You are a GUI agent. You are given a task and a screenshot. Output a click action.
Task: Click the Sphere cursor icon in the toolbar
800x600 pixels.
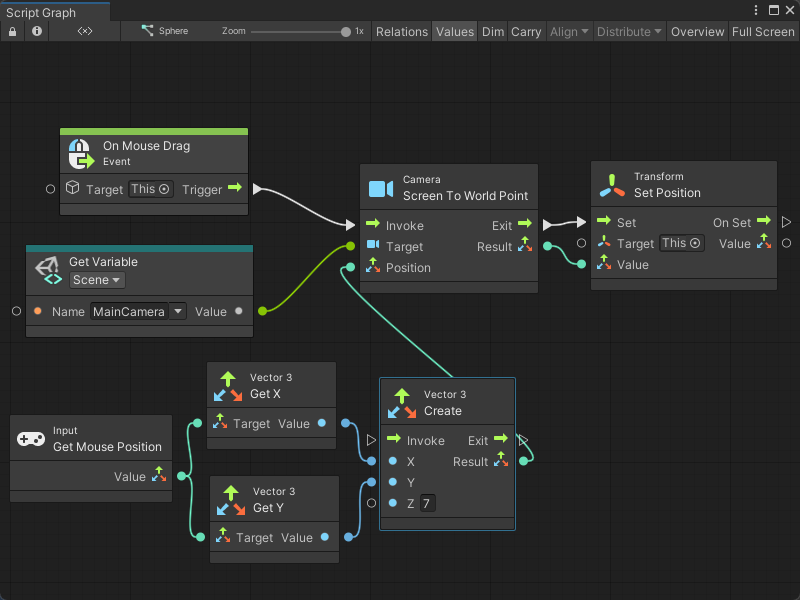pos(148,31)
